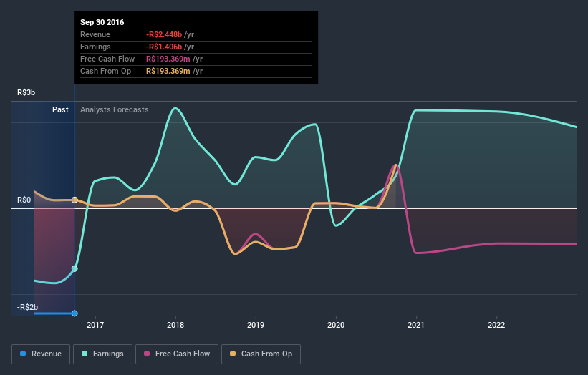588x375 pixels.
Task: Click the Revenue row in the tooltip
Action: pyautogui.click(x=196, y=35)
